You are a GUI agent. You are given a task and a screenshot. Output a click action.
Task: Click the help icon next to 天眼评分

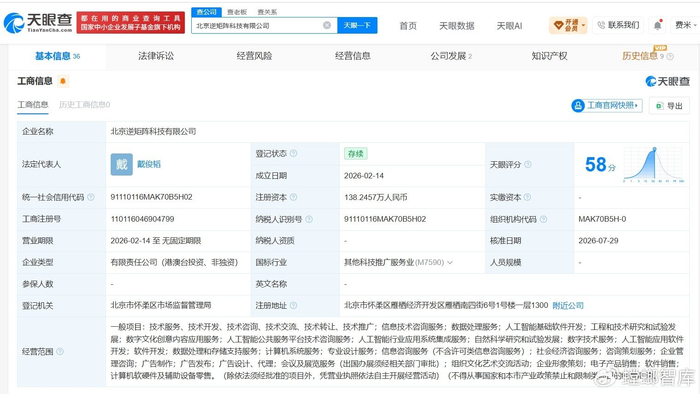coord(528,164)
